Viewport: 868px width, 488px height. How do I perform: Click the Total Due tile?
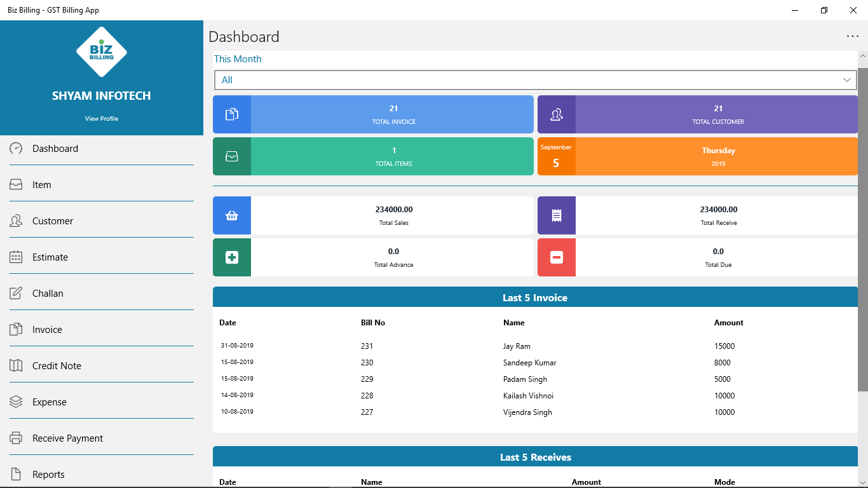pos(698,257)
